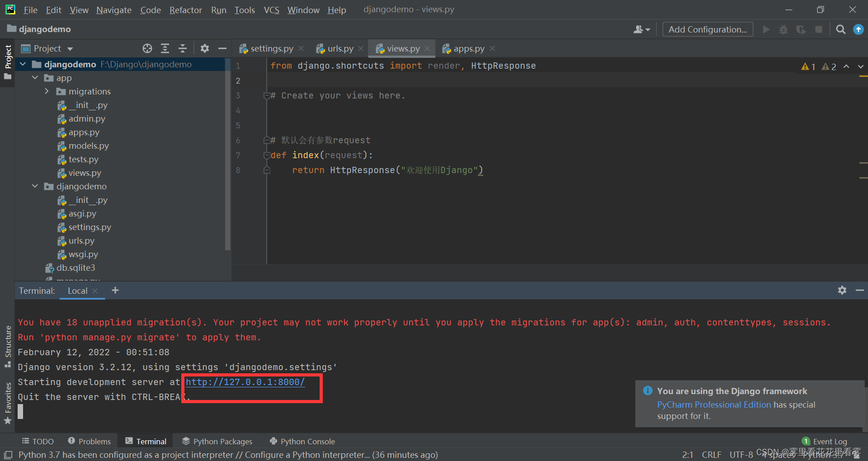The image size is (868, 461).
Task: Open Python Packages tool window
Action: pyautogui.click(x=217, y=441)
